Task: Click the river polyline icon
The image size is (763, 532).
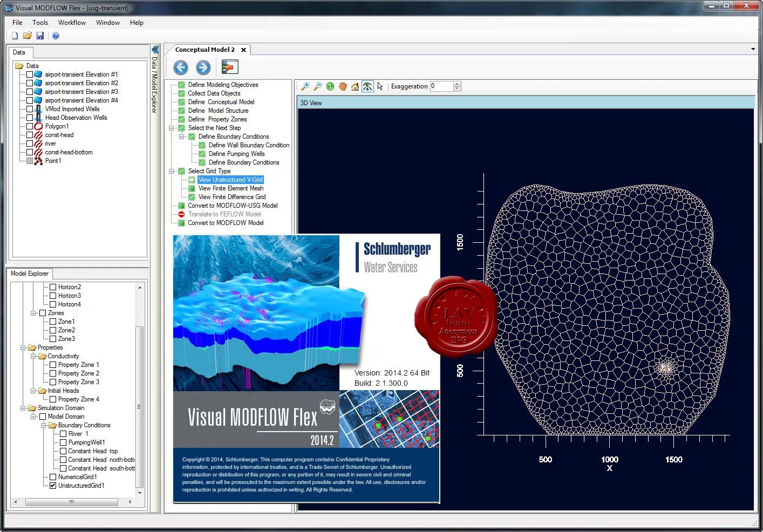Action: 38,144
